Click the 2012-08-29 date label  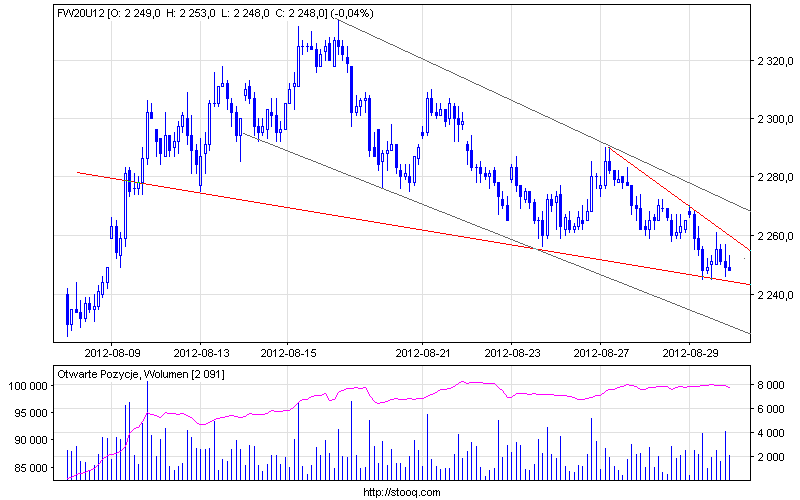[690, 353]
